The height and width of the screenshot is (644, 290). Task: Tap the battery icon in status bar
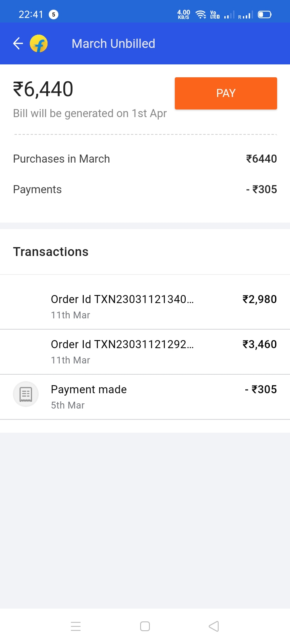click(264, 15)
